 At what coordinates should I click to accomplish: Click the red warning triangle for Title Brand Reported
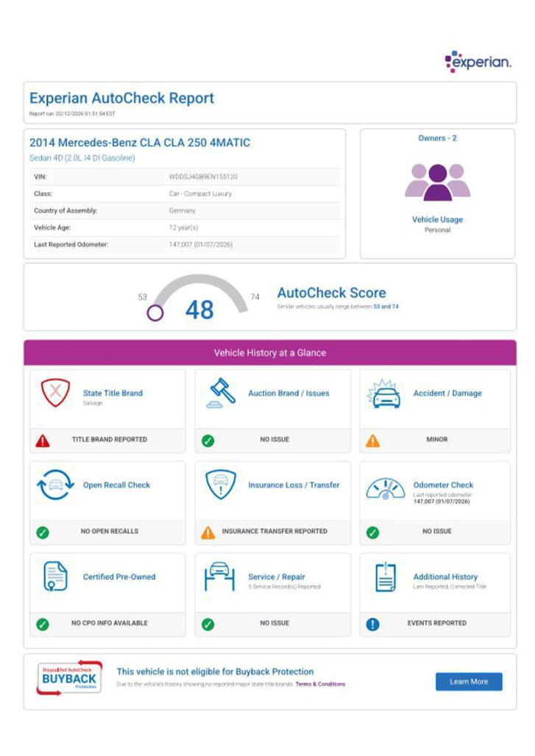pos(43,440)
